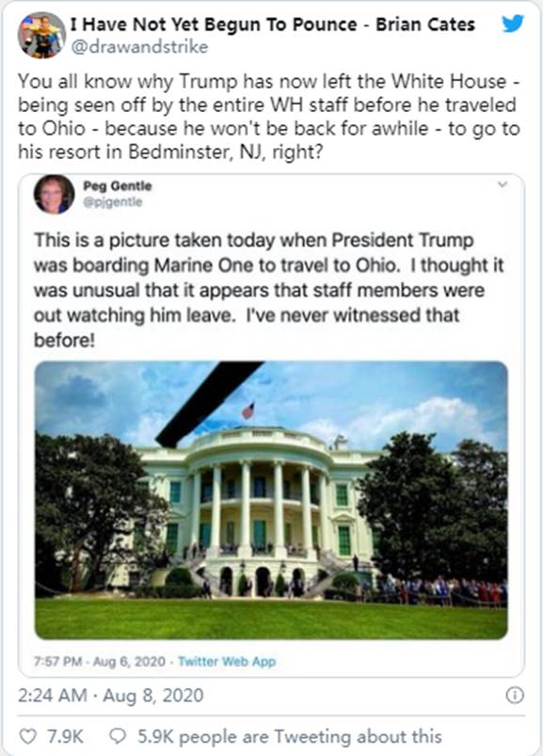Click the reply speech bubble icon
Image resolution: width=543 pixels, height=756 pixels.
(x=118, y=736)
